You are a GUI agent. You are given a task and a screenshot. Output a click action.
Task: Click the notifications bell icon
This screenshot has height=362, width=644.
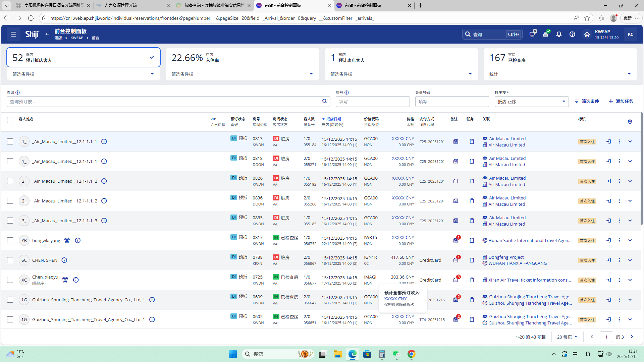click(x=559, y=34)
